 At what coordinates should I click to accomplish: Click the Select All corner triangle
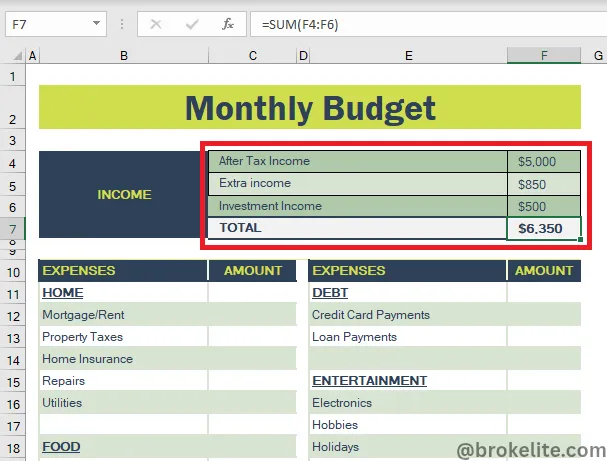13,56
